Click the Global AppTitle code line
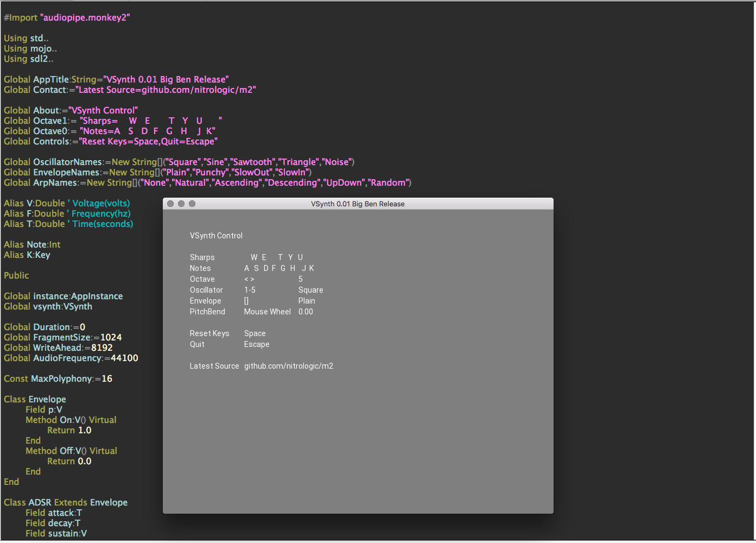 (x=116, y=79)
